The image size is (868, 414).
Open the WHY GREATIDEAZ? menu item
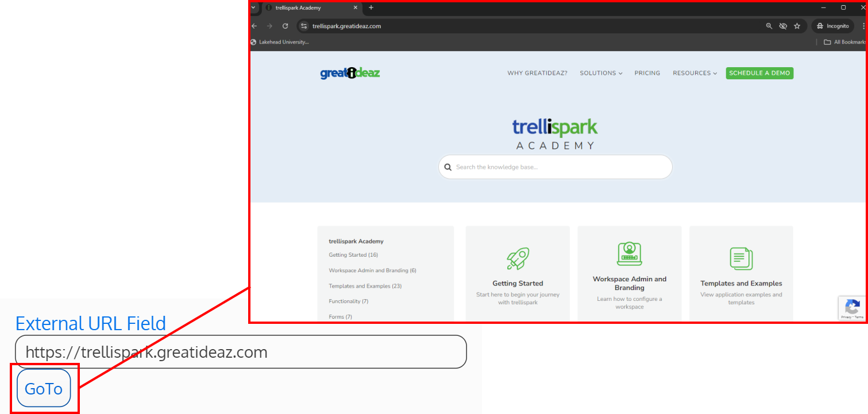coord(537,73)
